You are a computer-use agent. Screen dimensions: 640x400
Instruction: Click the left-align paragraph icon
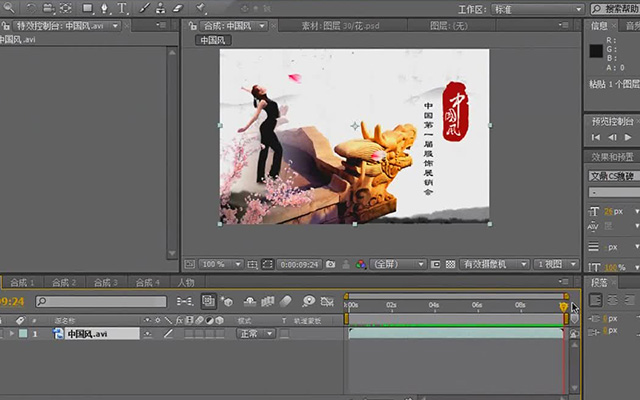[595, 300]
